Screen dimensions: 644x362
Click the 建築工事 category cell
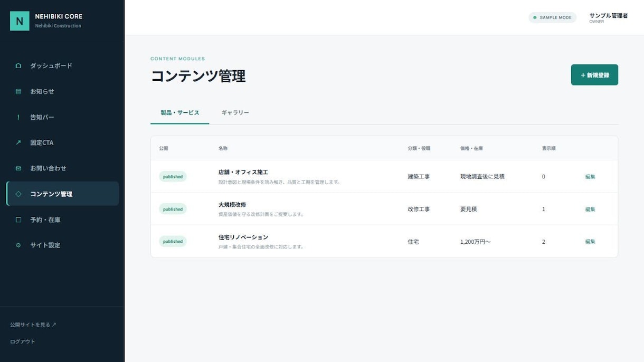(419, 177)
